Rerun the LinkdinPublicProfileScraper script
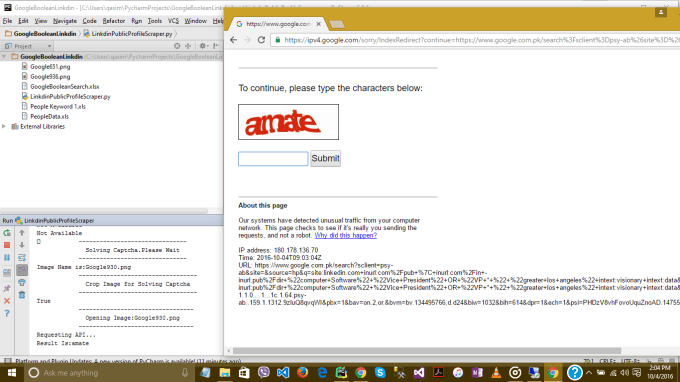The height and width of the screenshot is (382, 680). 7,233
